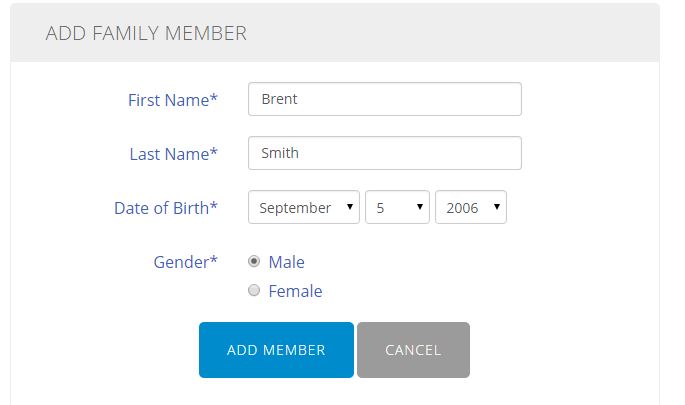Click the Female option label text
685x405 pixels.
click(x=295, y=291)
